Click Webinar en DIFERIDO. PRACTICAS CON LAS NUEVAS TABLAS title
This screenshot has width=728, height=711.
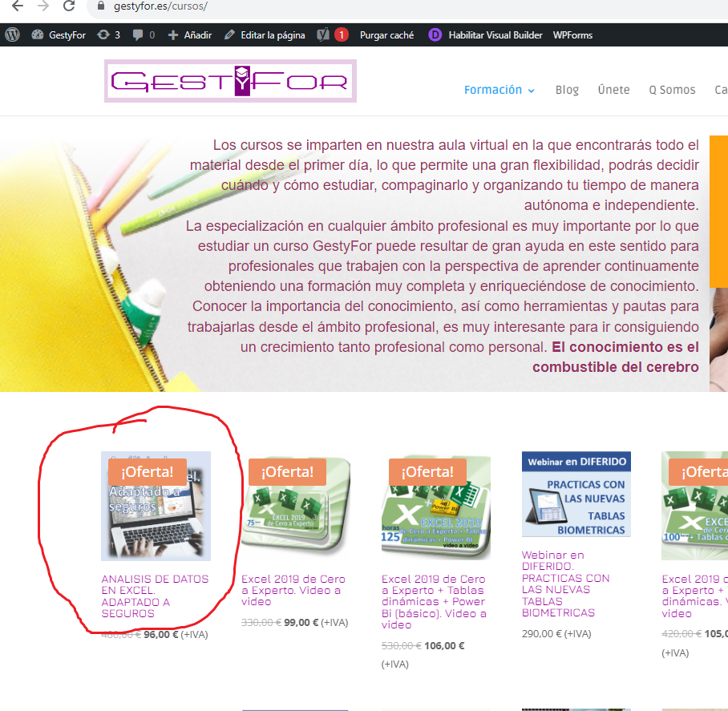click(565, 584)
